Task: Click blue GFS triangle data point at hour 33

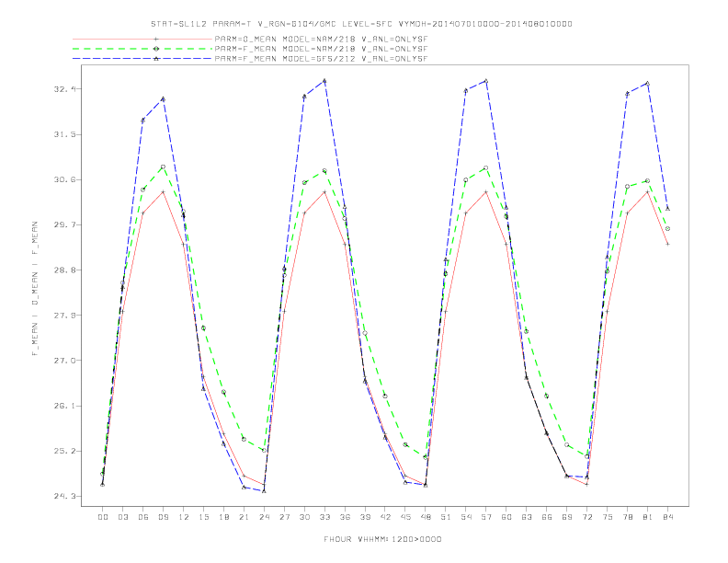Action: (324, 80)
